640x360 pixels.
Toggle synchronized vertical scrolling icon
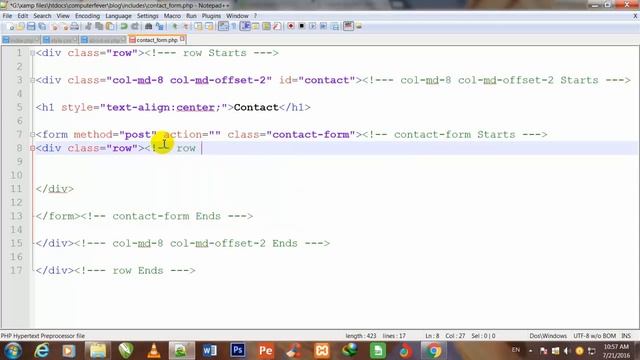[198, 27]
